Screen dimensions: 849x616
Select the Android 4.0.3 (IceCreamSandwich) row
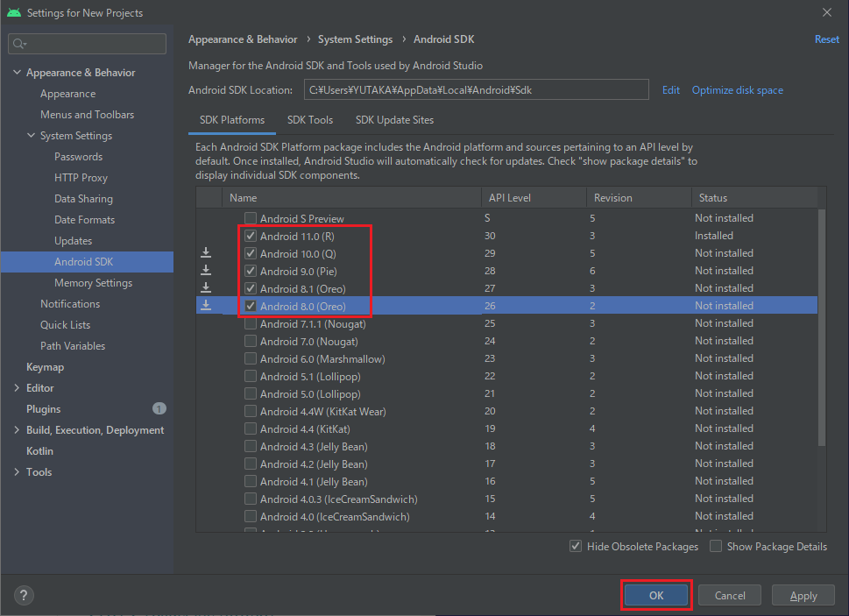506,499
